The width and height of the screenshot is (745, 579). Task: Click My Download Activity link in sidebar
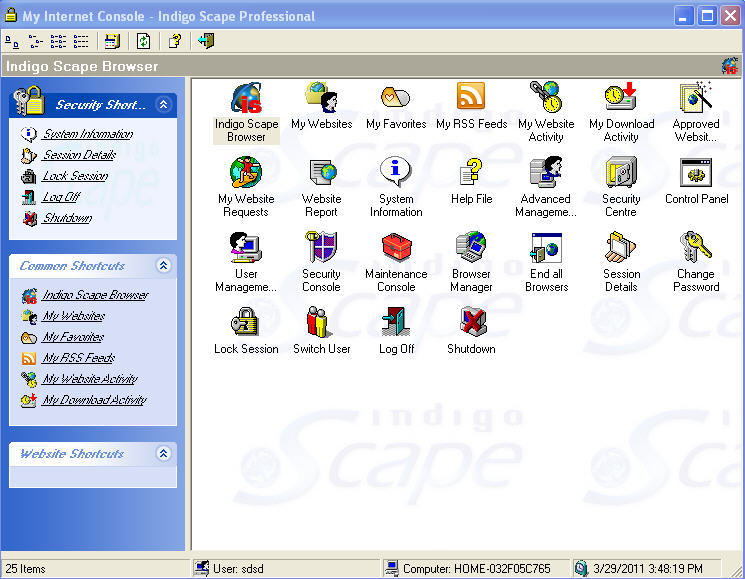coord(94,399)
